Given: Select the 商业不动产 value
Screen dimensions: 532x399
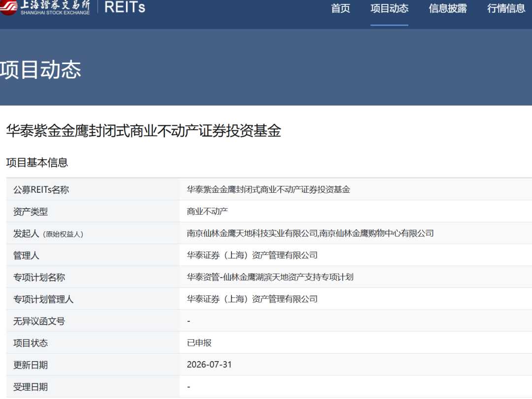Looking at the screenshot, I should pos(207,211).
